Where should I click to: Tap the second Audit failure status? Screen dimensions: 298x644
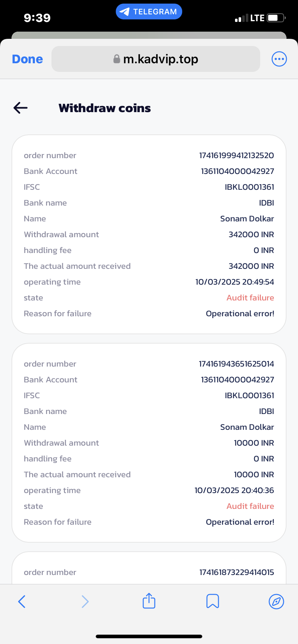[250, 506]
